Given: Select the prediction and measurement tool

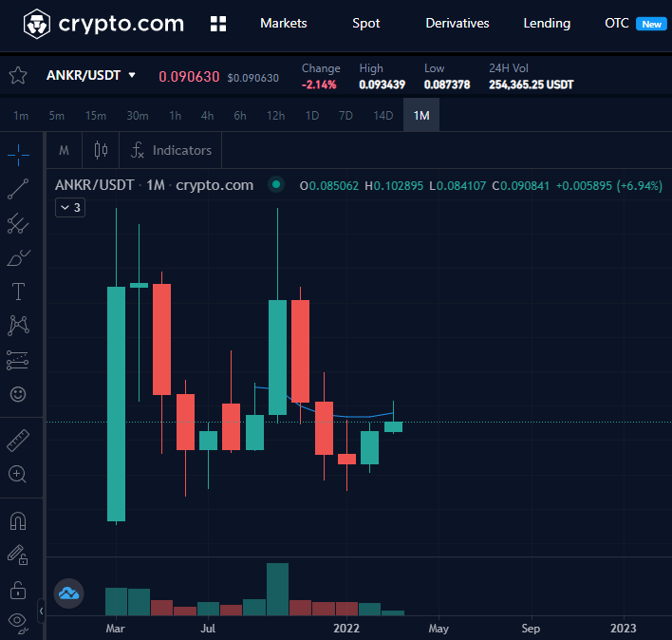Looking at the screenshot, I should coord(18,361).
